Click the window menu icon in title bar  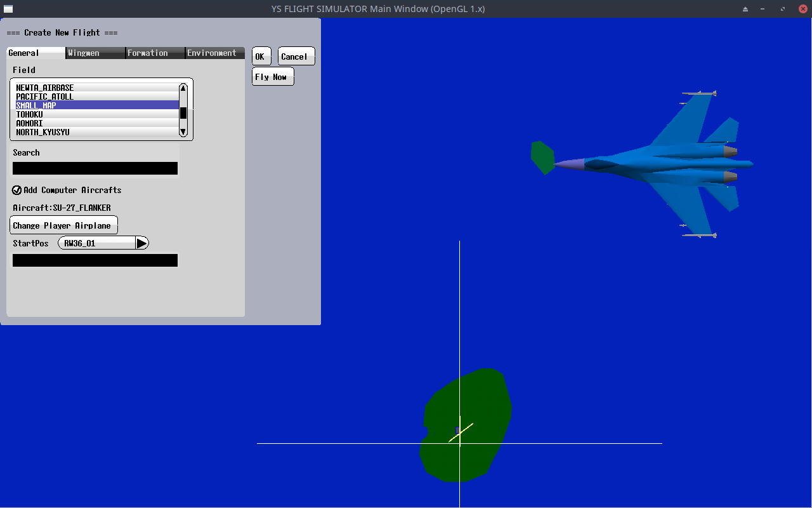(x=8, y=9)
